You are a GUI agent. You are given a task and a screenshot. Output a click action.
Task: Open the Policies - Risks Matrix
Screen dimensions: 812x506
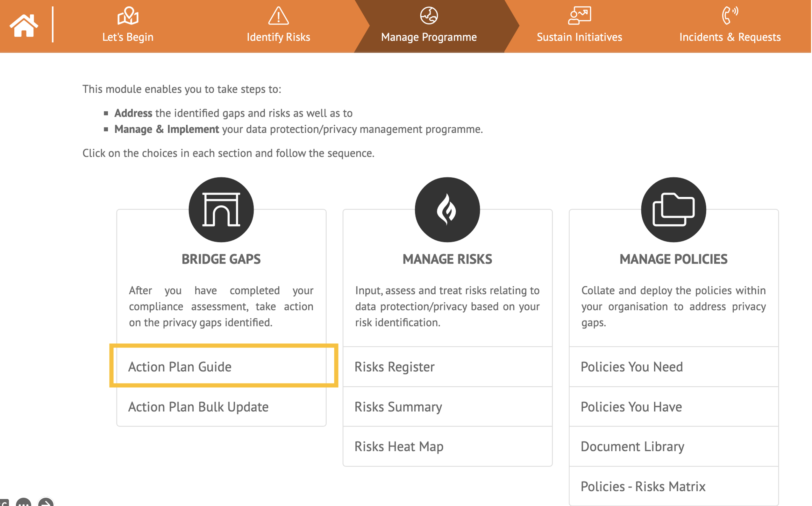click(x=643, y=487)
